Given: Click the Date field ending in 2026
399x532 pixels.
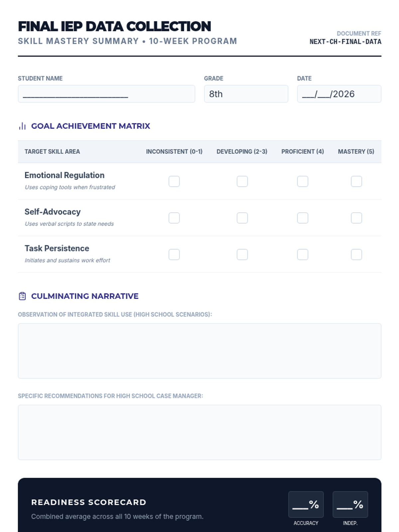Looking at the screenshot, I should click(339, 94).
